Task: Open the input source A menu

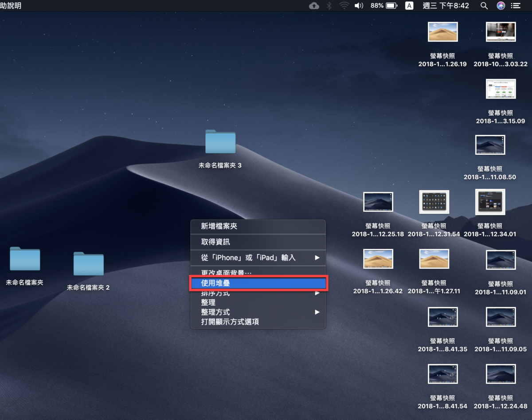Action: pos(409,6)
